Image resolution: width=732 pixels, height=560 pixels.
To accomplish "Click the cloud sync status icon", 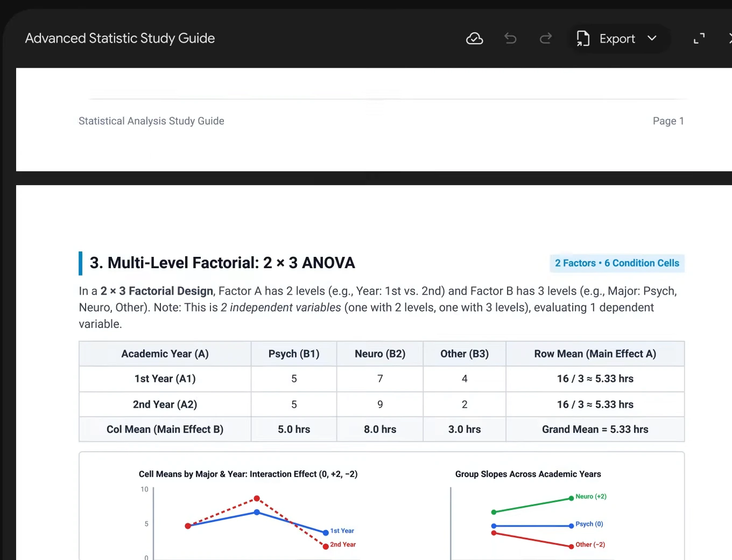I will click(474, 39).
